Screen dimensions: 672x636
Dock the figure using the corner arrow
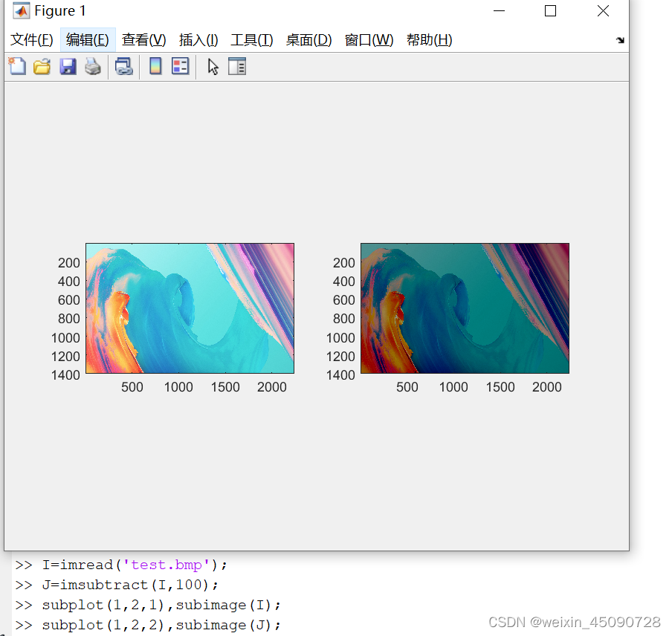pyautogui.click(x=620, y=40)
